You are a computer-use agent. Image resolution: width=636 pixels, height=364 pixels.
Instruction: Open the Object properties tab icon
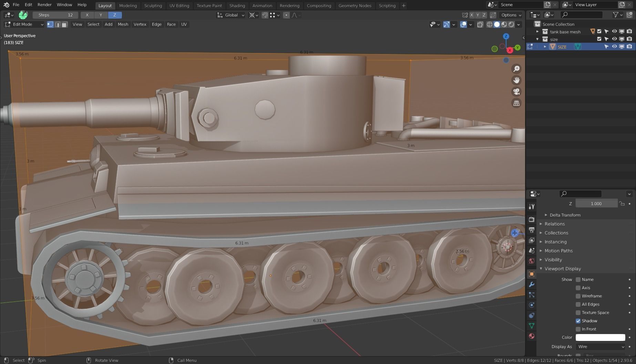[x=532, y=274]
